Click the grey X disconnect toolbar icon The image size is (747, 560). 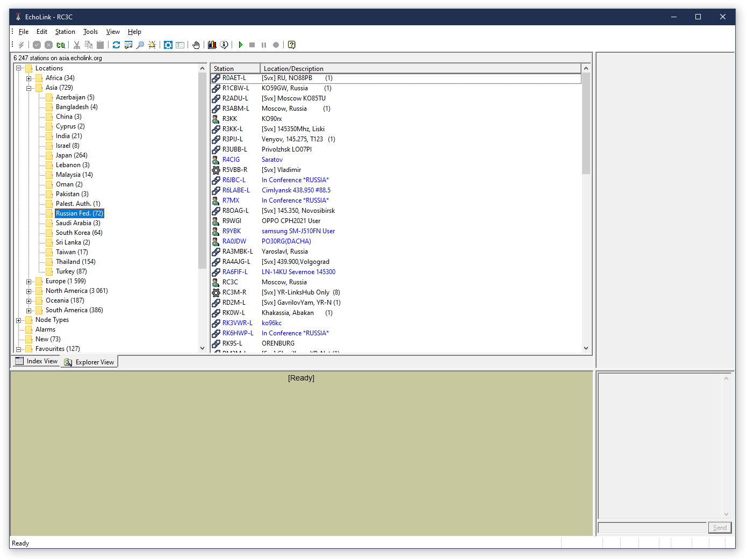pos(49,45)
